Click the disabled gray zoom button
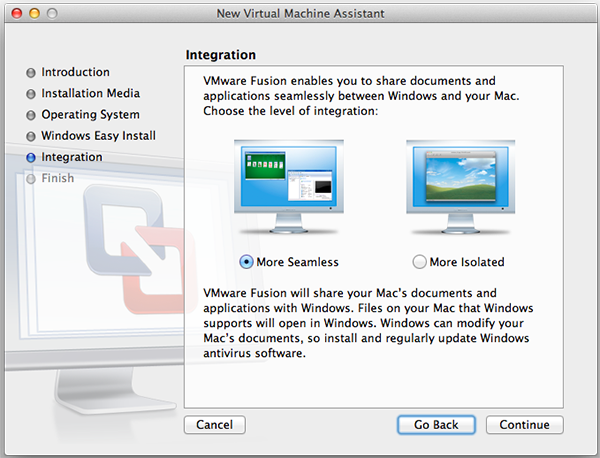Screen dimensions: 600x458 (x=52, y=13)
